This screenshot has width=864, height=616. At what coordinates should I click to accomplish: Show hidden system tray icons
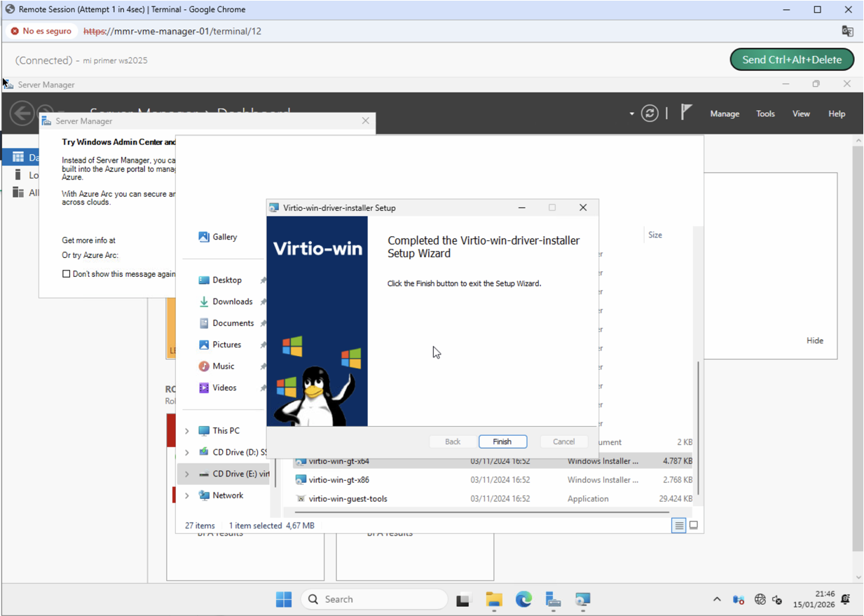pyautogui.click(x=717, y=599)
